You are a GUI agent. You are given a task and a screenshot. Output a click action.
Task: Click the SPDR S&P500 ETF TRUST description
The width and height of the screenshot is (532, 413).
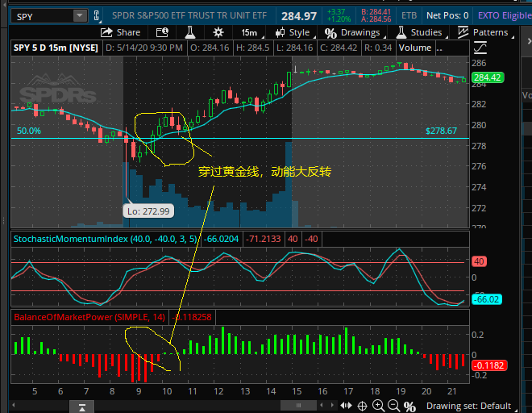(189, 15)
